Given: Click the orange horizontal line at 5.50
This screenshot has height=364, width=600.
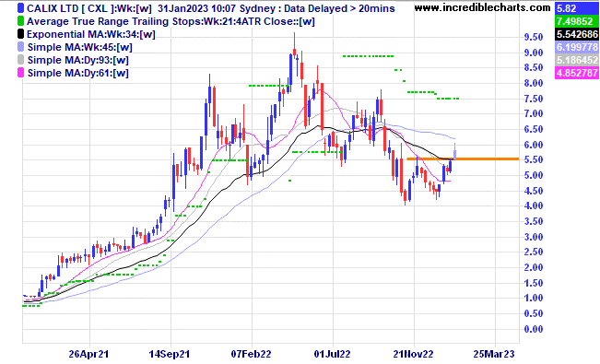Looking at the screenshot, I should click(463, 159).
